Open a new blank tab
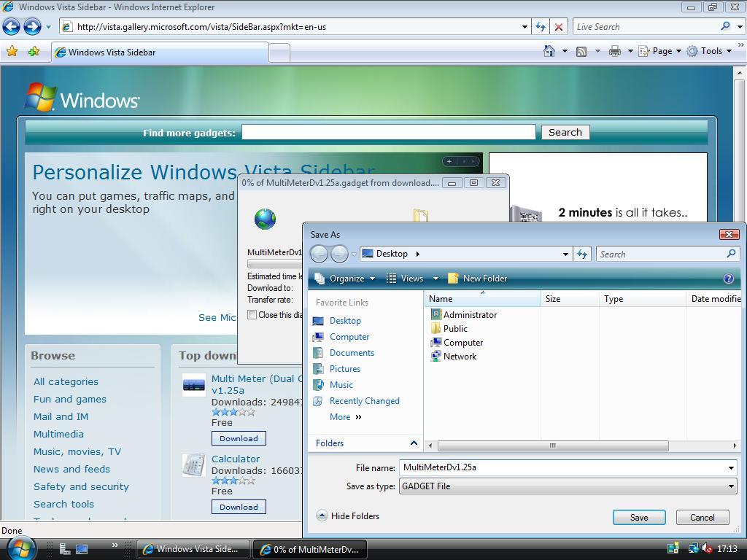Screen dimensions: 747x560 279,52
